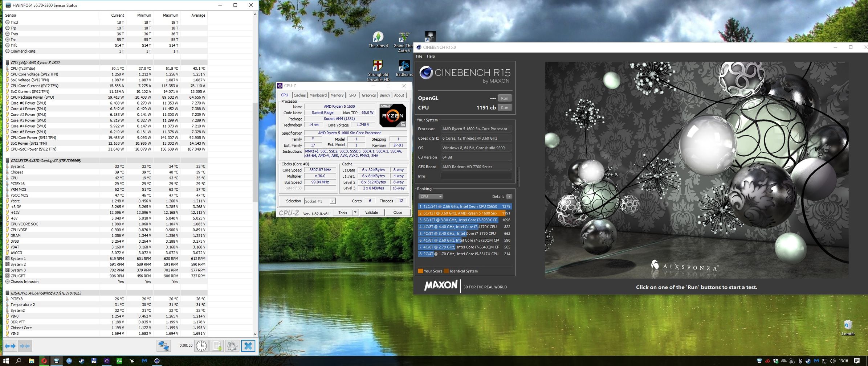This screenshot has width=868, height=366.
Task: Open HWiNFO sensor settings gear icon
Action: click(x=232, y=346)
